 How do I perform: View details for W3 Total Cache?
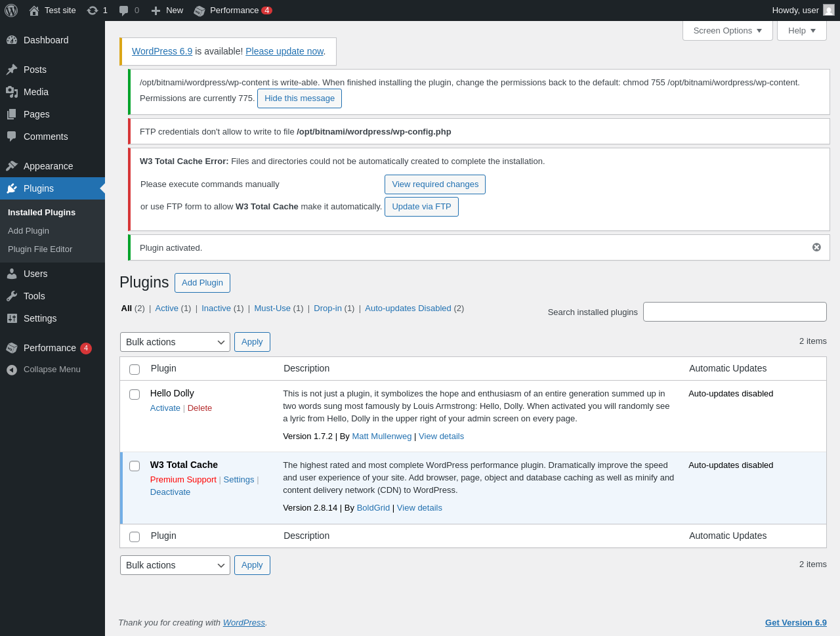coord(419,508)
